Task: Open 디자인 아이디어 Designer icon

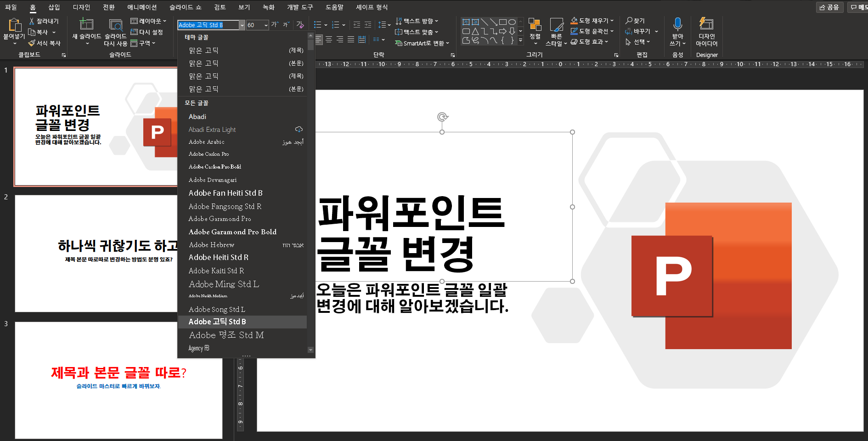Action: (706, 23)
